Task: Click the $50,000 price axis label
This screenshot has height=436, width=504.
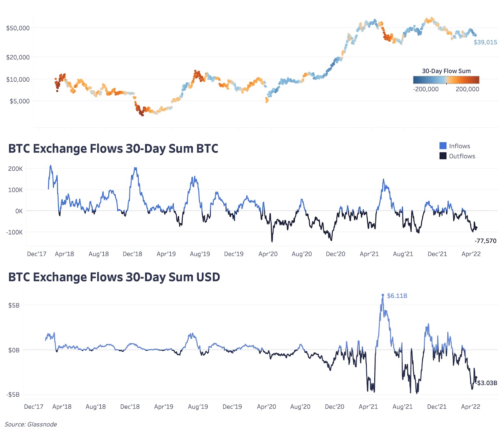Action: click(18, 28)
